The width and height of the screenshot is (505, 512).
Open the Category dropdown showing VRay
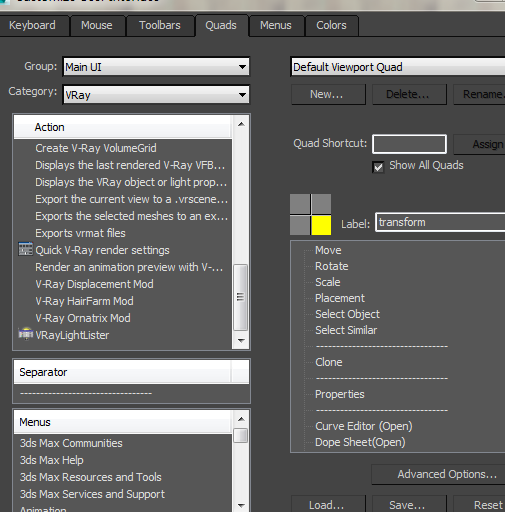click(156, 95)
